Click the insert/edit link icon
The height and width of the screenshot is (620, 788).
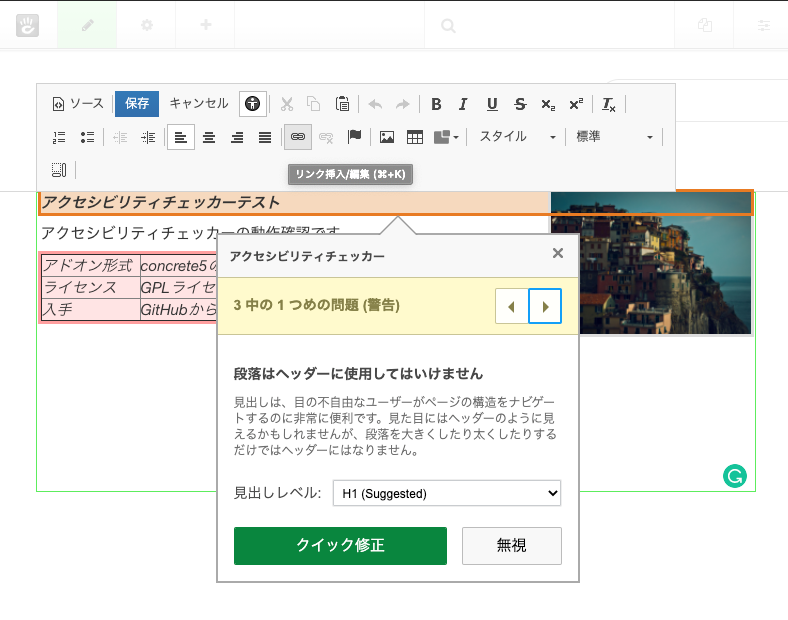[x=297, y=137]
